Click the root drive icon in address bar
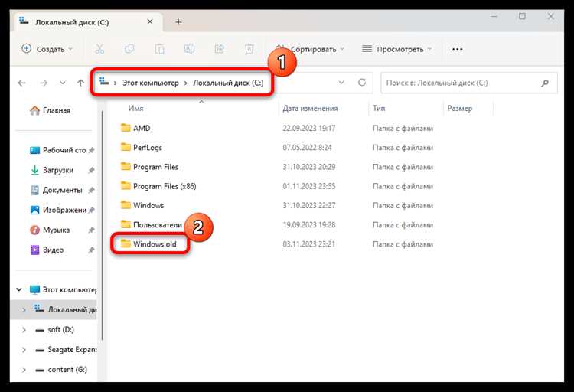This screenshot has width=574, height=392. click(x=104, y=82)
